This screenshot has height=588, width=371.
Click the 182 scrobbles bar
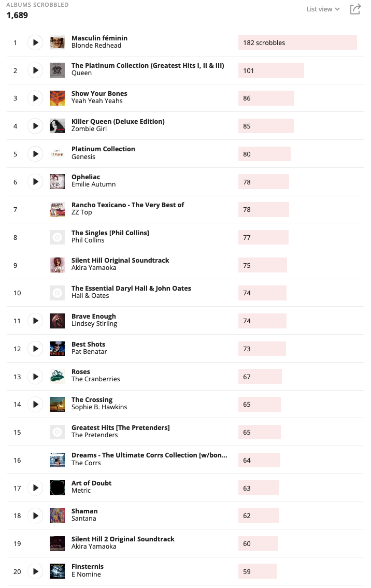297,42
